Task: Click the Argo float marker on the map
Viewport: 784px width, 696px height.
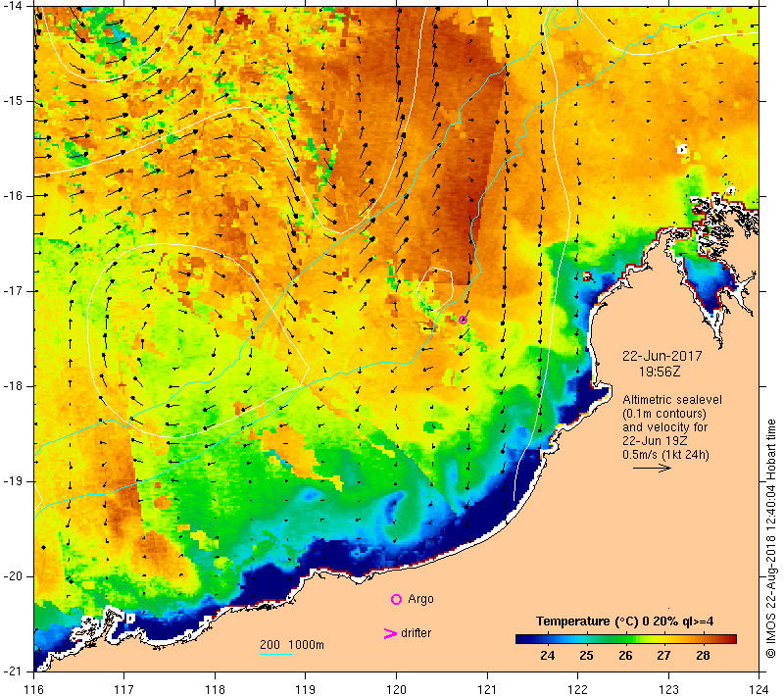Action: pyautogui.click(x=463, y=320)
